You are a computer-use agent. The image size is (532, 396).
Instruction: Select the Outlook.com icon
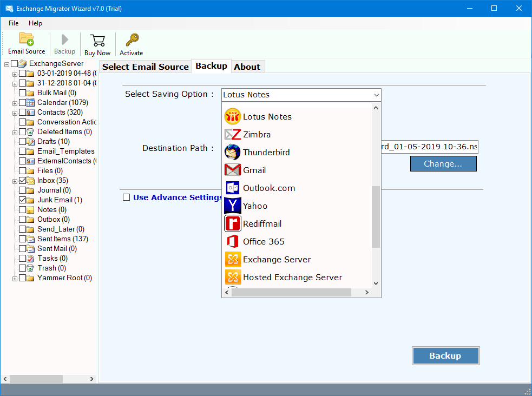(233, 188)
